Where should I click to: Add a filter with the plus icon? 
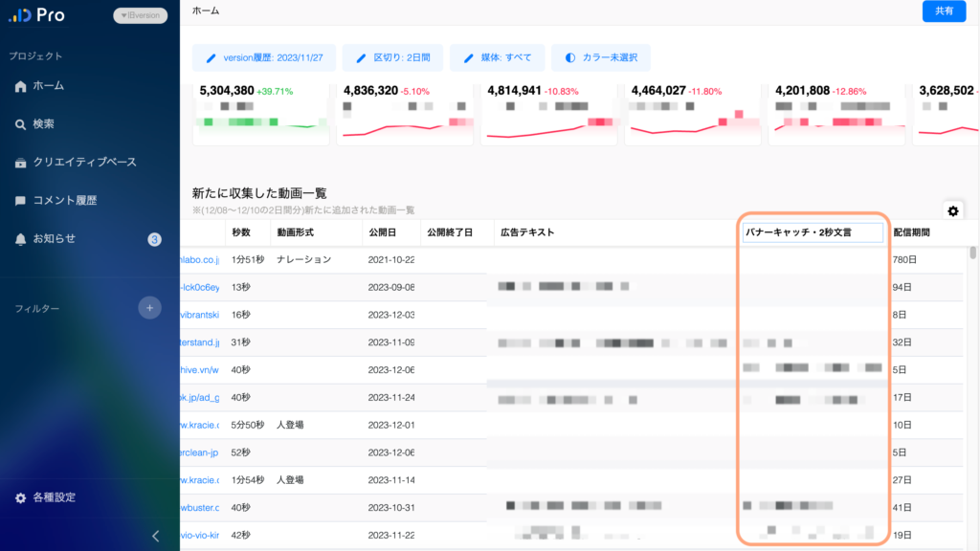click(149, 308)
